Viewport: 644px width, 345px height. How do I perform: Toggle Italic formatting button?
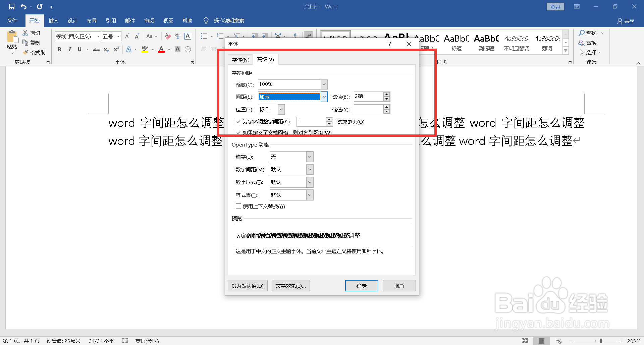pos(69,49)
